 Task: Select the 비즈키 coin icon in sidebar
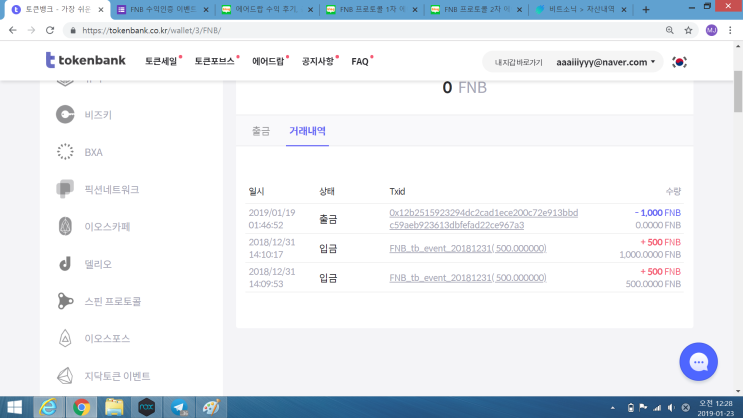[x=65, y=114]
